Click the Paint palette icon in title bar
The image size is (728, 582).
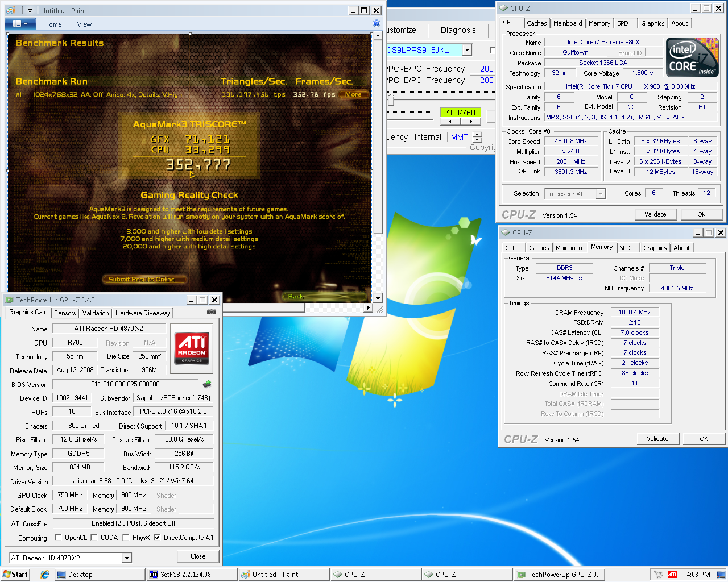[10, 10]
